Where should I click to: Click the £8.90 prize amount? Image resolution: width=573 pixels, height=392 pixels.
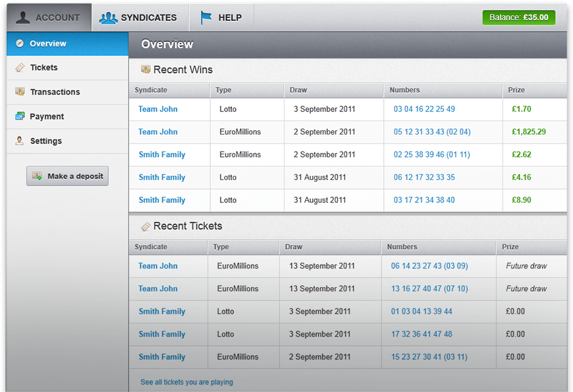[x=522, y=200]
